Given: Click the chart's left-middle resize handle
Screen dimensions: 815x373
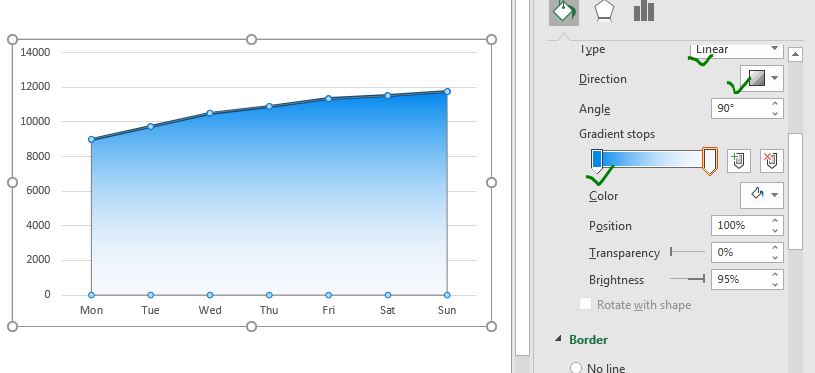Looking at the screenshot, I should tap(12, 182).
